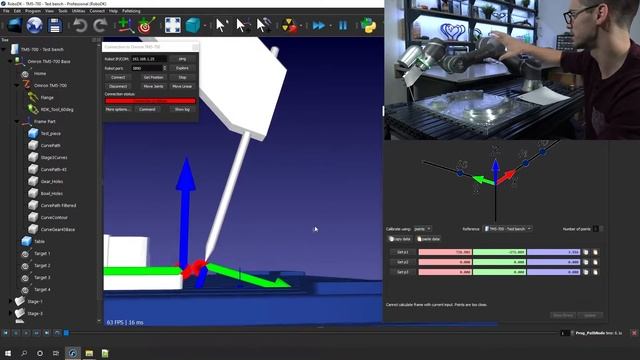Open the online library globe icon
The width and height of the screenshot is (640, 360).
click(35, 26)
